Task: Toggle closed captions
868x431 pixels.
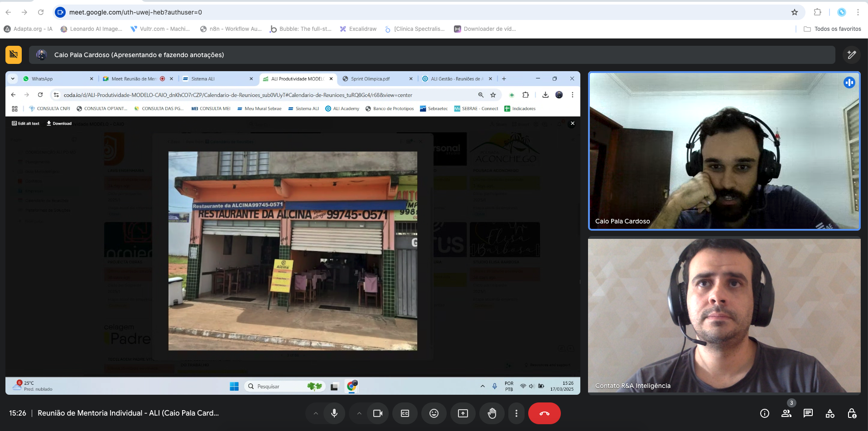Action: click(405, 413)
